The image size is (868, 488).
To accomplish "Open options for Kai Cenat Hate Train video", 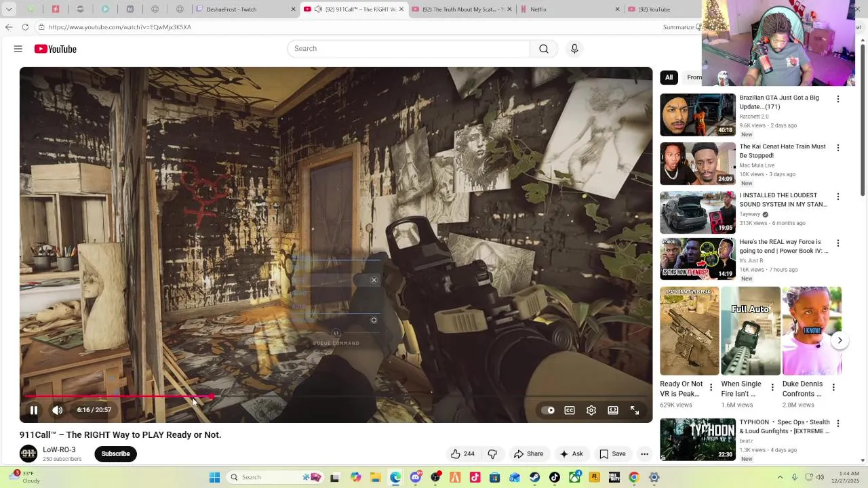I will coord(838,148).
